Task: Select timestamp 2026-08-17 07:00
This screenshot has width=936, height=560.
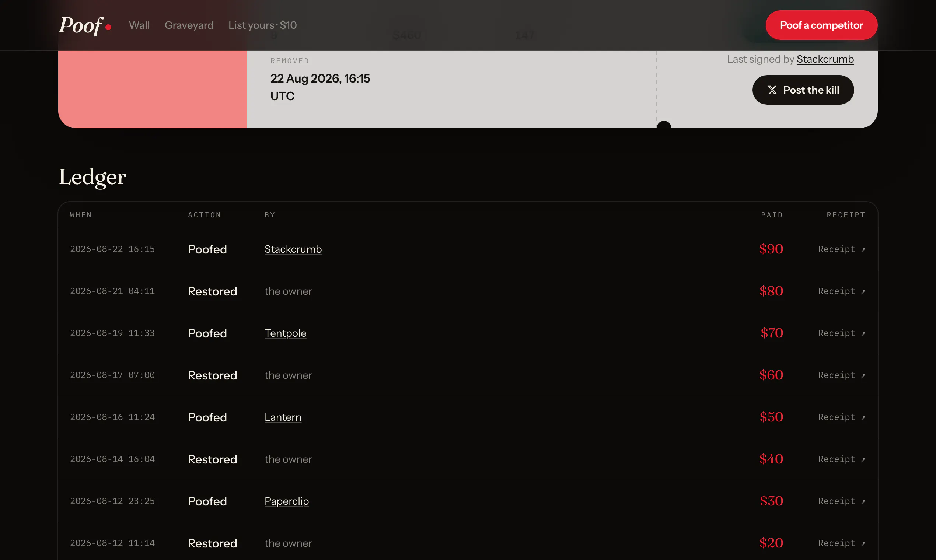Action: click(112, 375)
